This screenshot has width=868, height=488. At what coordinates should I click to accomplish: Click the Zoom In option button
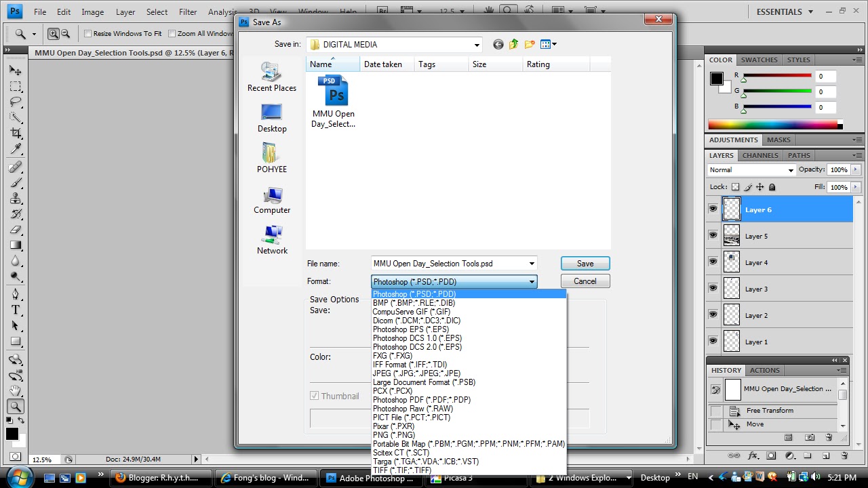coord(54,33)
